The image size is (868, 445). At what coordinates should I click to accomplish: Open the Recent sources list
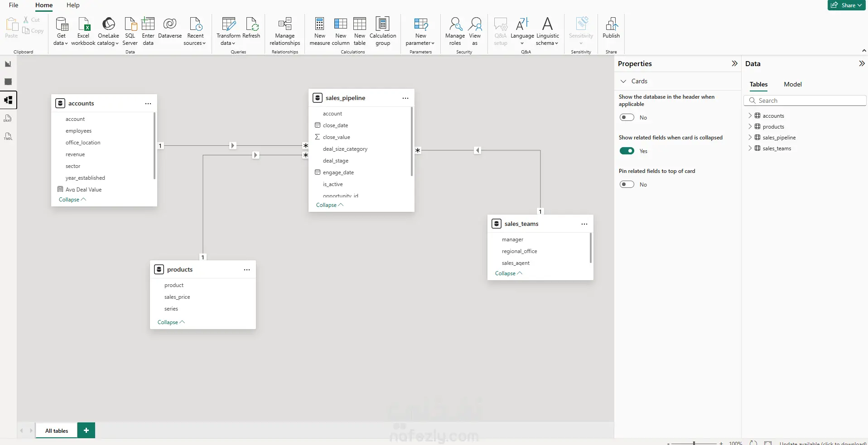pyautogui.click(x=195, y=31)
